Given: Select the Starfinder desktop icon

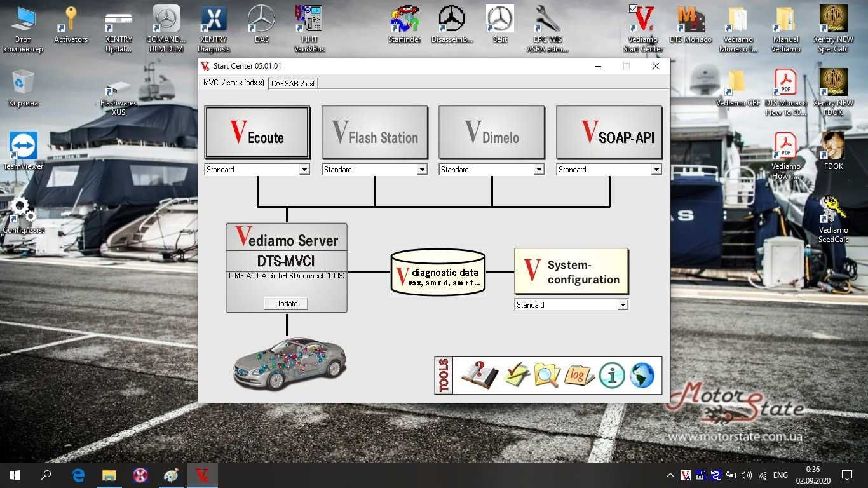Looking at the screenshot, I should click(x=405, y=25).
